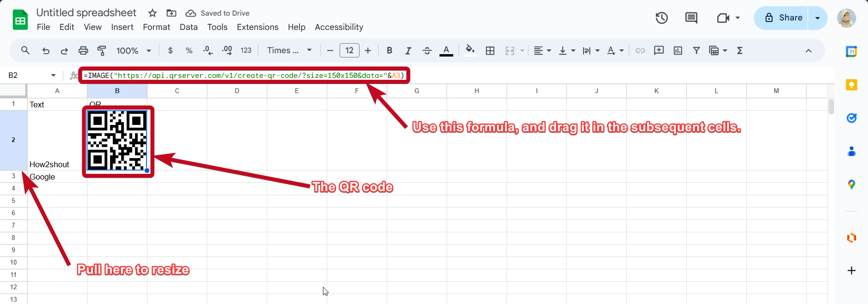
Task: Click the create a filter funnel icon
Action: (x=696, y=50)
